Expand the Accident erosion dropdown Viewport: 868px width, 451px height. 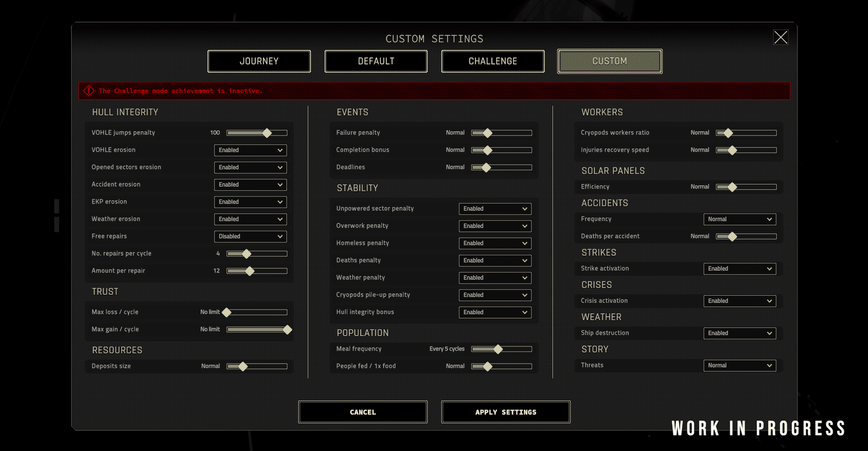click(x=251, y=185)
